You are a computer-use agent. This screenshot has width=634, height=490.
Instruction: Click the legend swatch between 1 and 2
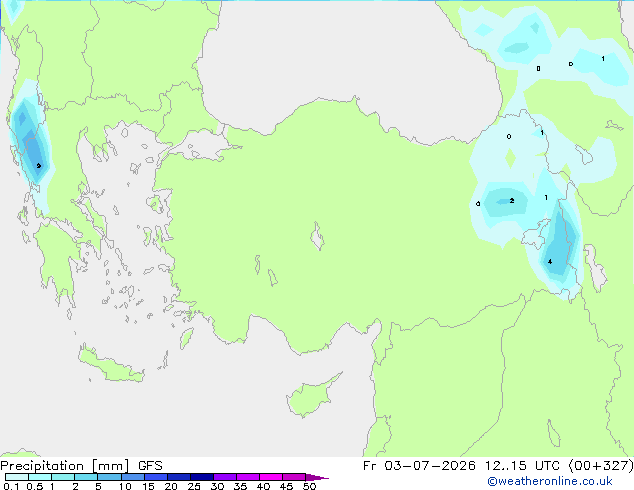(63, 477)
